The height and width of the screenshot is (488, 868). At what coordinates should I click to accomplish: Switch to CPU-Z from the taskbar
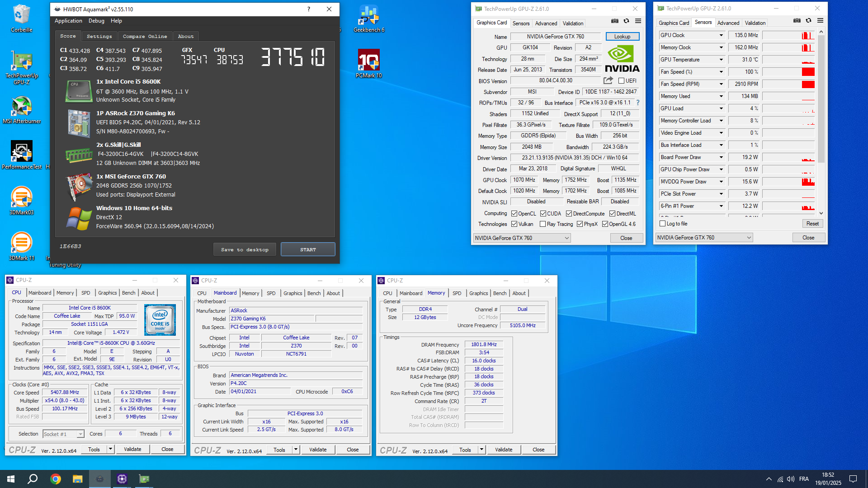122,479
